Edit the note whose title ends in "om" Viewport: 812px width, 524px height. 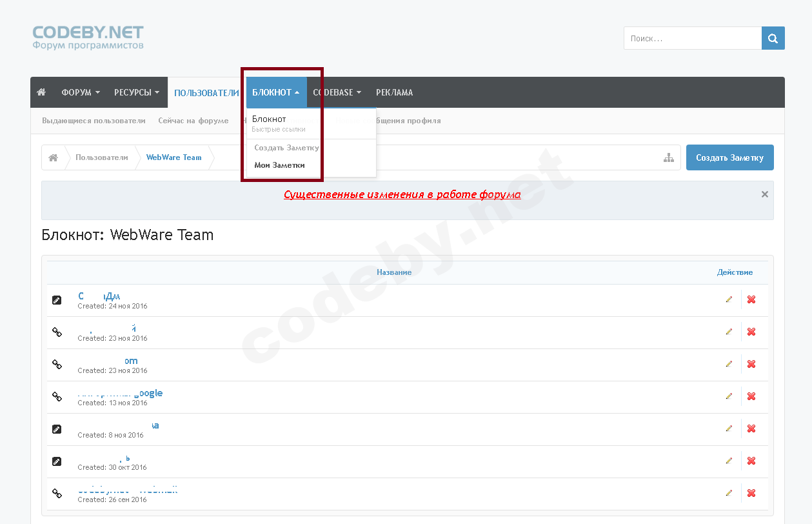click(x=729, y=364)
